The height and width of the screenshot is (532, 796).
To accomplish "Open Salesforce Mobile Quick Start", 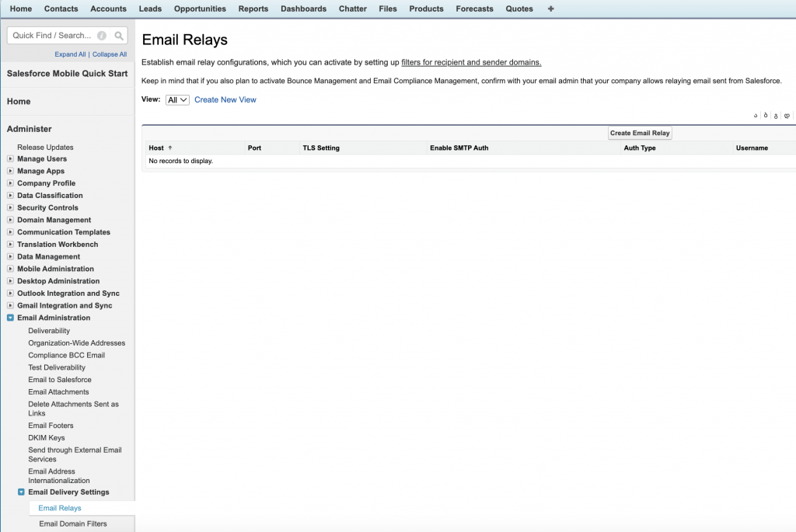I will (x=67, y=74).
